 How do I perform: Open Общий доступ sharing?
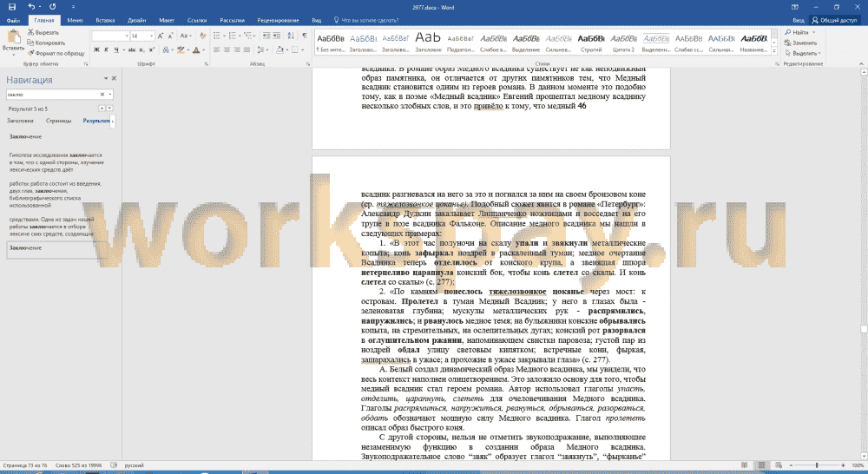(x=834, y=20)
